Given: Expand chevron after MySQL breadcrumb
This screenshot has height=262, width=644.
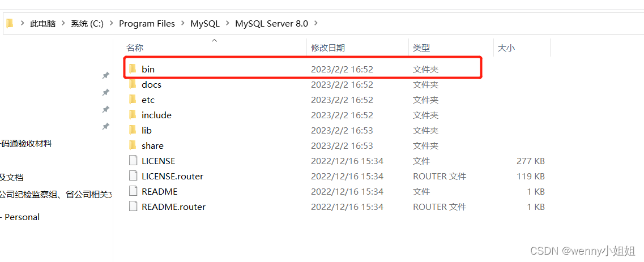Looking at the screenshot, I should (x=228, y=23).
